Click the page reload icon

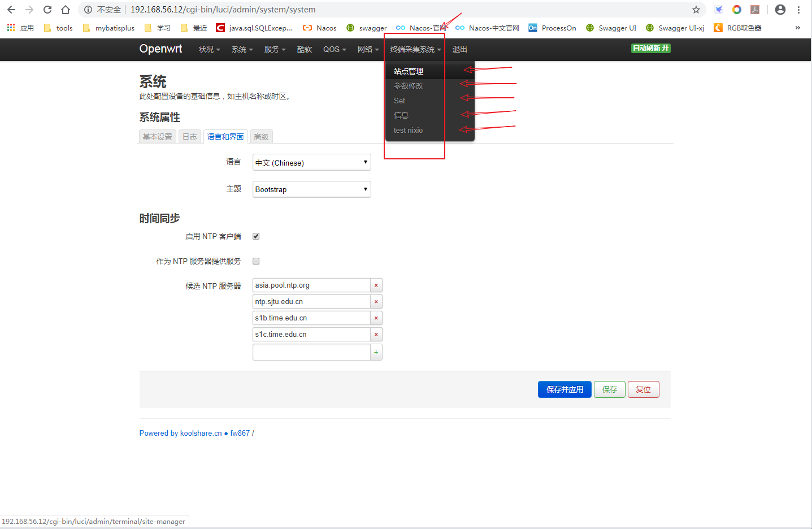pos(47,10)
